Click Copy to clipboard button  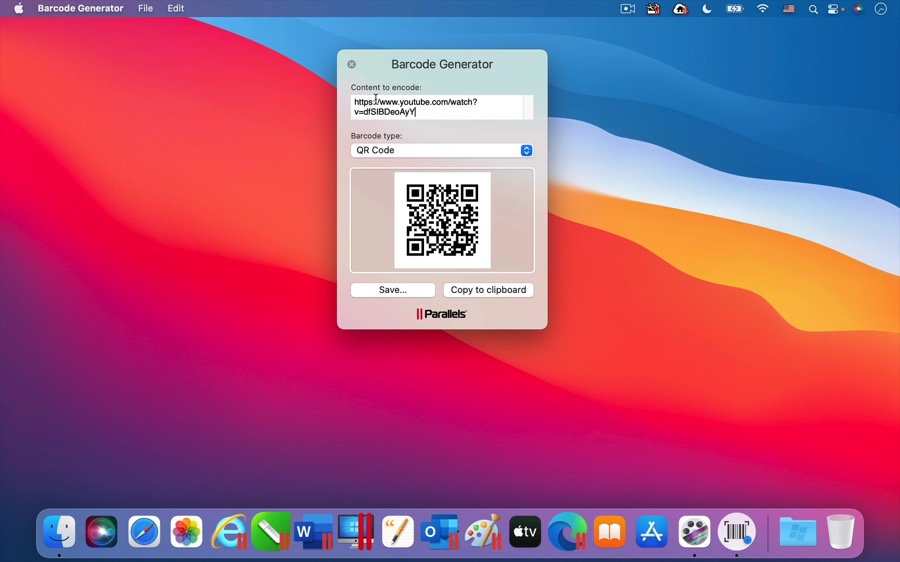coord(488,290)
